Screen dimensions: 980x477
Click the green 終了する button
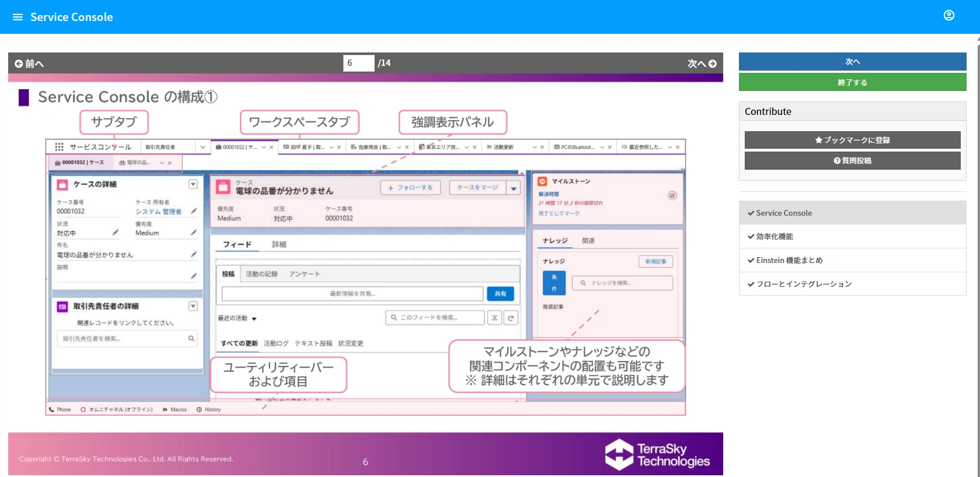coord(852,82)
